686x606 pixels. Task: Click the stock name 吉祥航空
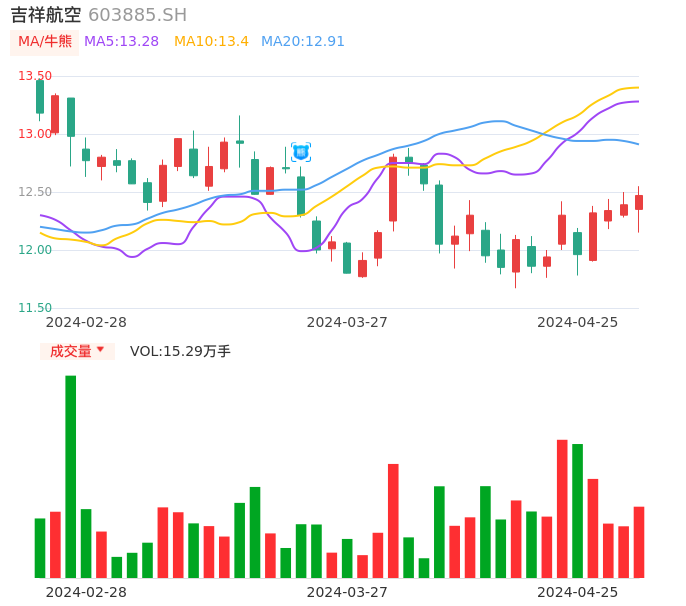[46, 15]
